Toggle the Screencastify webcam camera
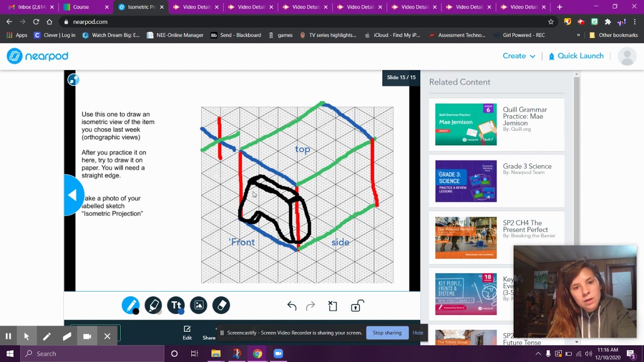 [87, 336]
